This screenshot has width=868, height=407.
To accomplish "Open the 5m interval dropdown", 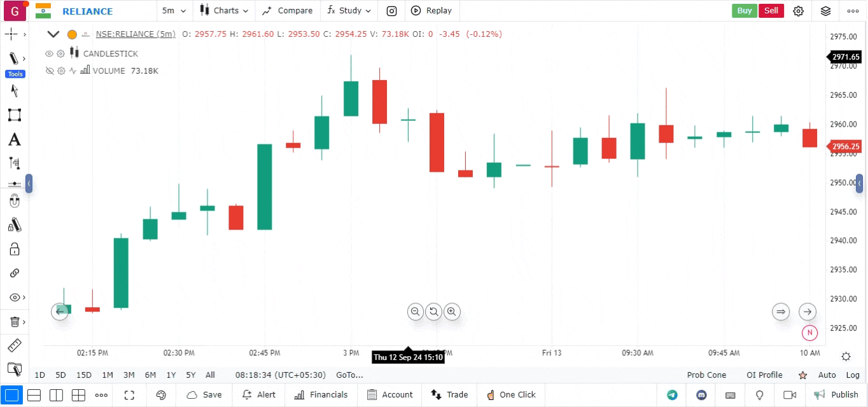I will point(174,11).
